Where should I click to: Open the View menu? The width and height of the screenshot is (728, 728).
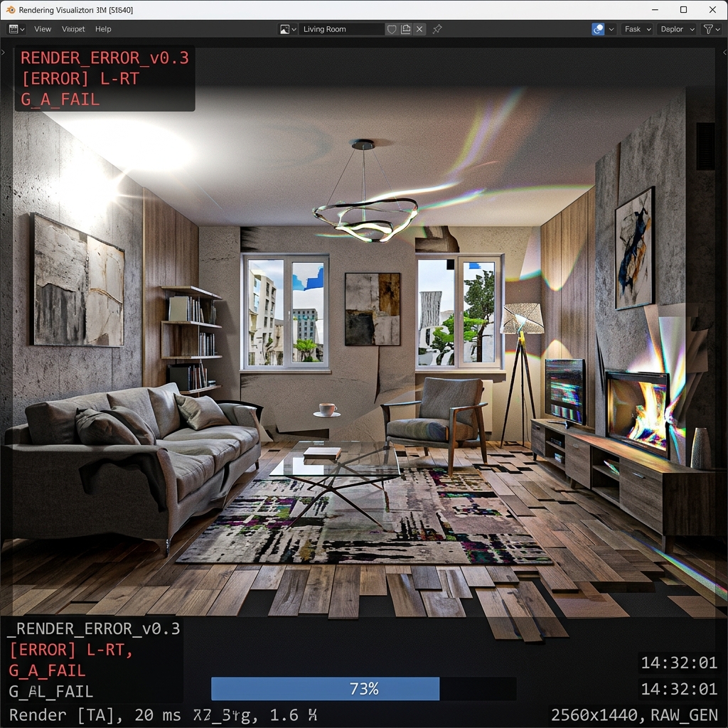point(43,29)
